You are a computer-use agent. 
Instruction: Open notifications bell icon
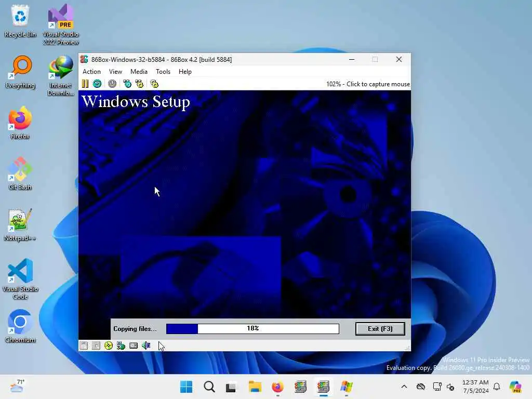(x=497, y=387)
